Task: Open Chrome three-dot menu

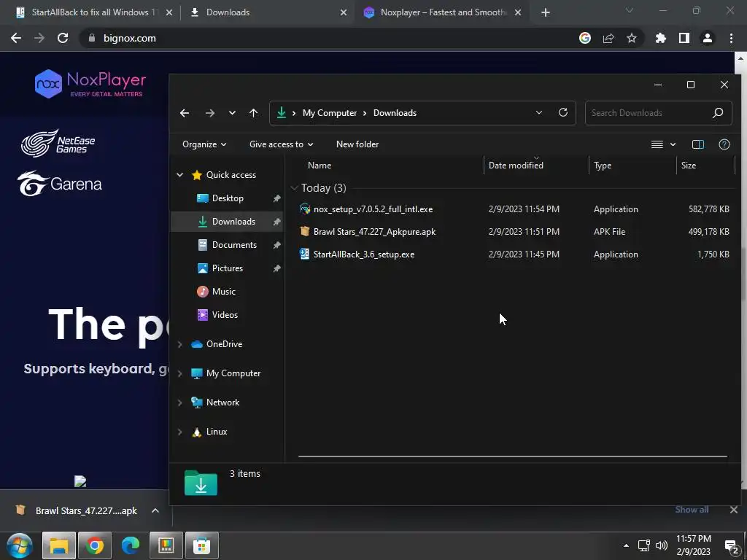Action: click(731, 38)
